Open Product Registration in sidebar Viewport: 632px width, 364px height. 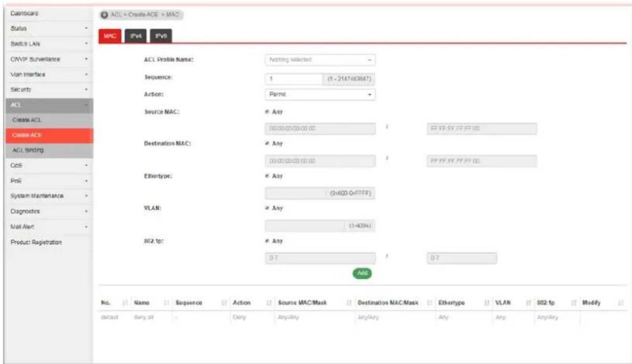[x=49, y=242]
